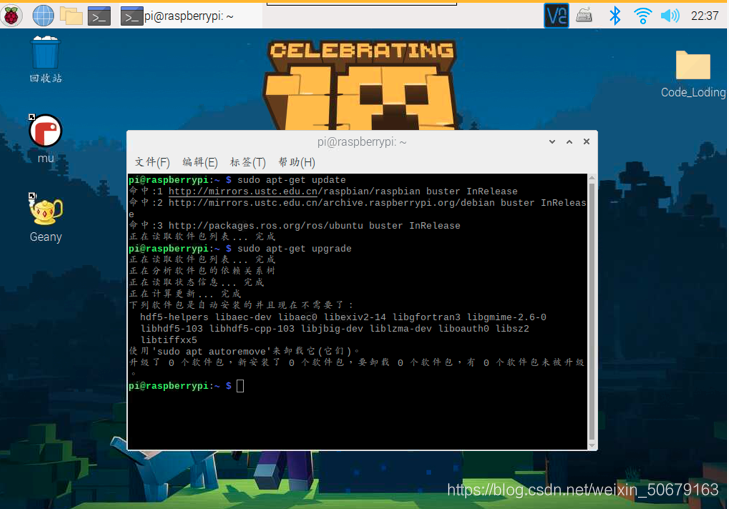Screen dimensions: 729x509
Task: Click the 'libhdf5-cpp-103' package name
Action: coord(252,329)
